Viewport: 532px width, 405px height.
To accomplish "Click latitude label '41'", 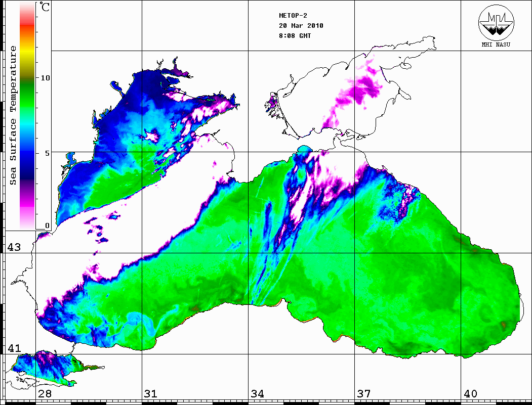I will [x=14, y=348].
